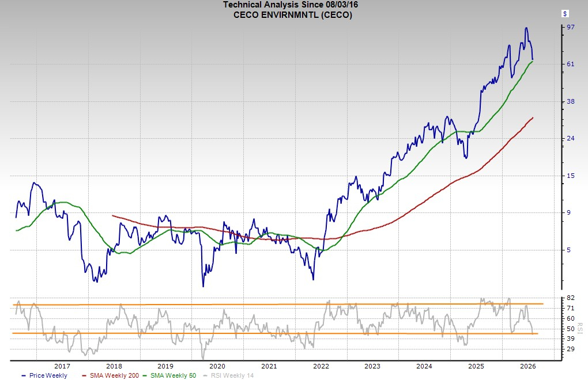
Task: Click the 2021 x-axis year label
Action: pos(269,366)
